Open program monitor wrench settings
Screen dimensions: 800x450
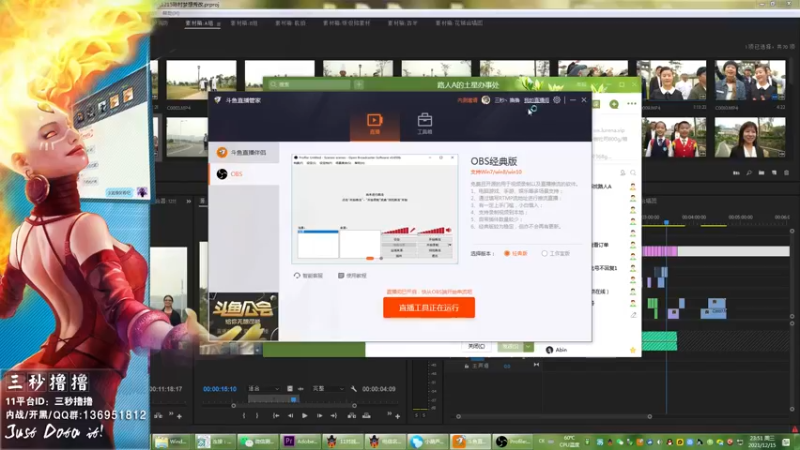coord(354,389)
